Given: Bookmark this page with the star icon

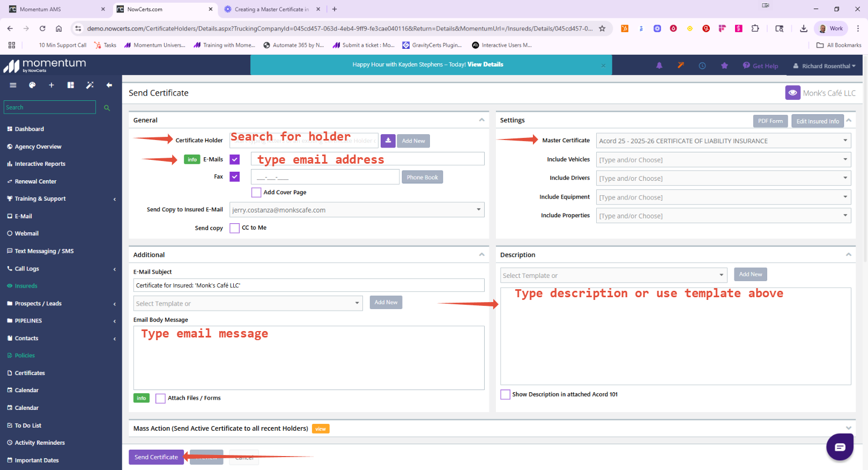Looking at the screenshot, I should tap(602, 28).
